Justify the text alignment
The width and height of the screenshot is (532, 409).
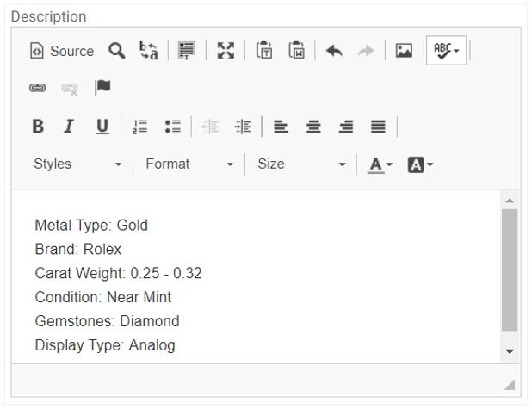pyautogui.click(x=378, y=127)
